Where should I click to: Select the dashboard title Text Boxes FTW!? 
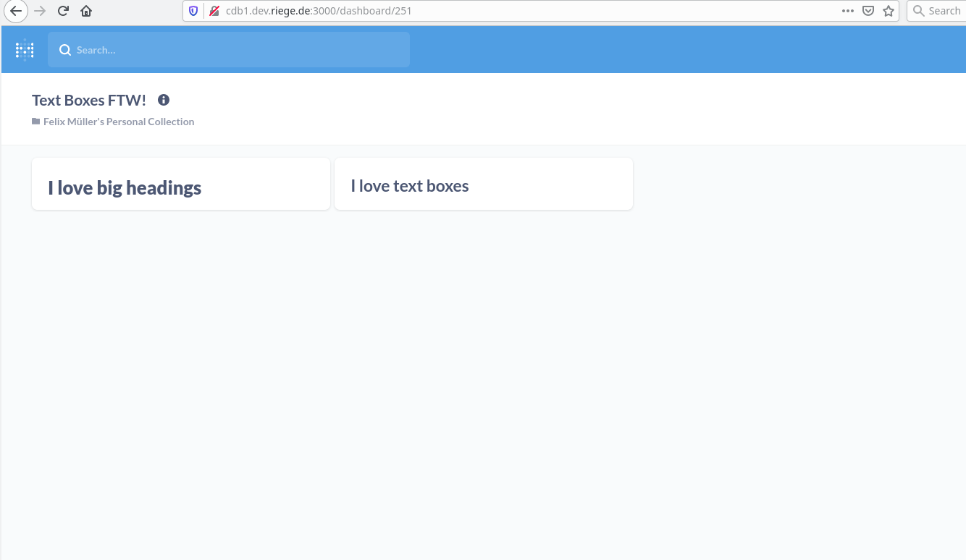[89, 100]
